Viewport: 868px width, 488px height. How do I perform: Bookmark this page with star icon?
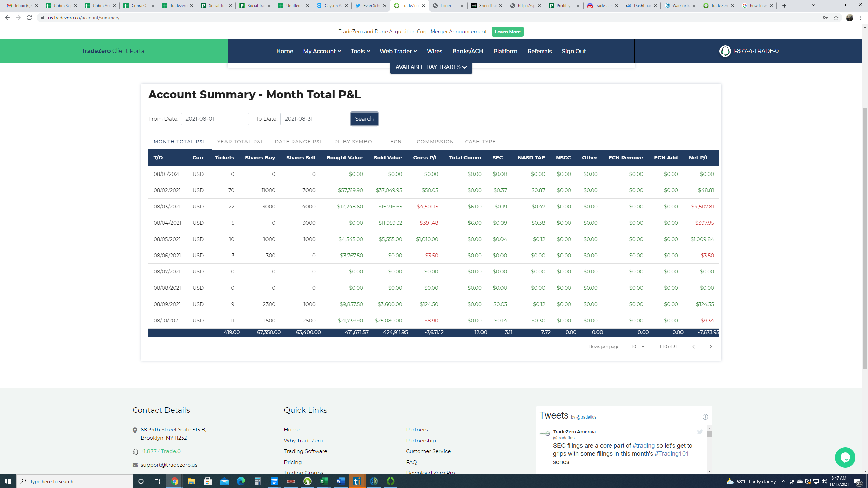point(836,18)
